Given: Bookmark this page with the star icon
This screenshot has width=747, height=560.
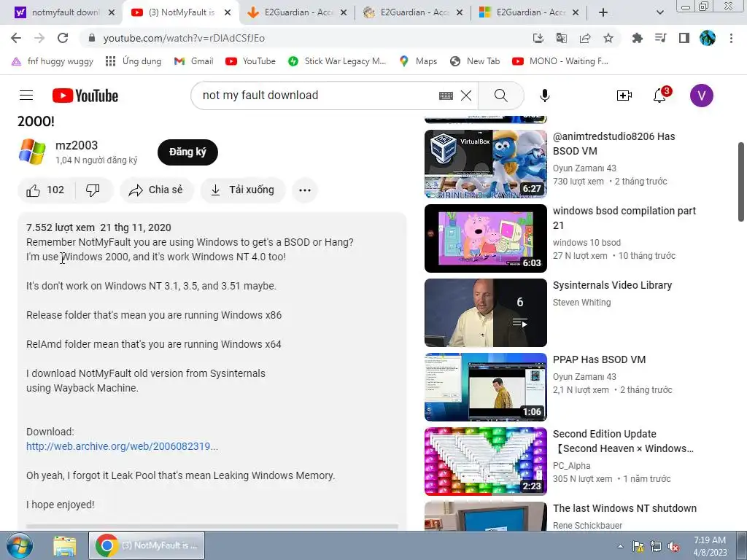Looking at the screenshot, I should point(608,38).
